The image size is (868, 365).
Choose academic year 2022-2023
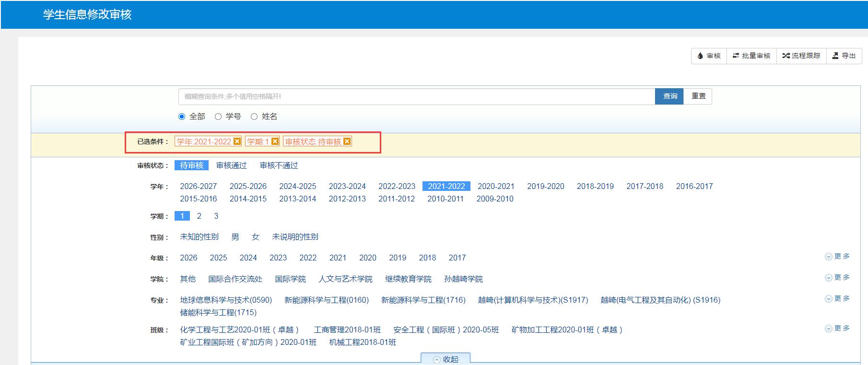397,186
